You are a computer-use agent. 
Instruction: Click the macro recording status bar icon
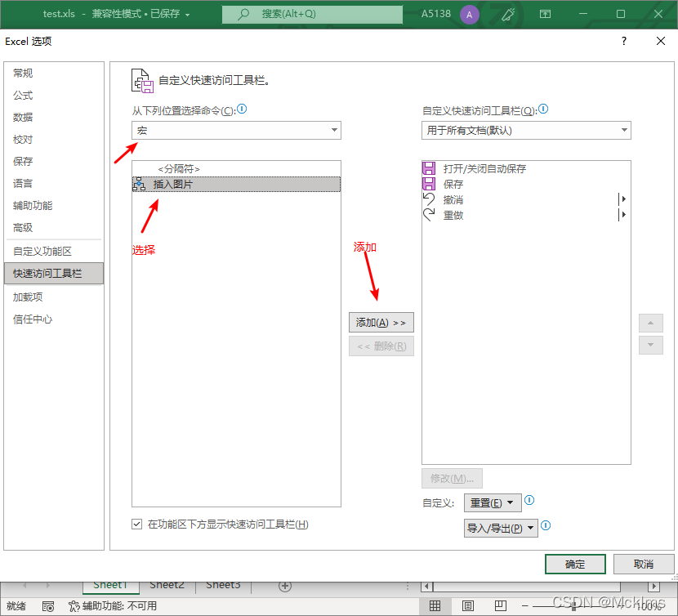click(48, 606)
